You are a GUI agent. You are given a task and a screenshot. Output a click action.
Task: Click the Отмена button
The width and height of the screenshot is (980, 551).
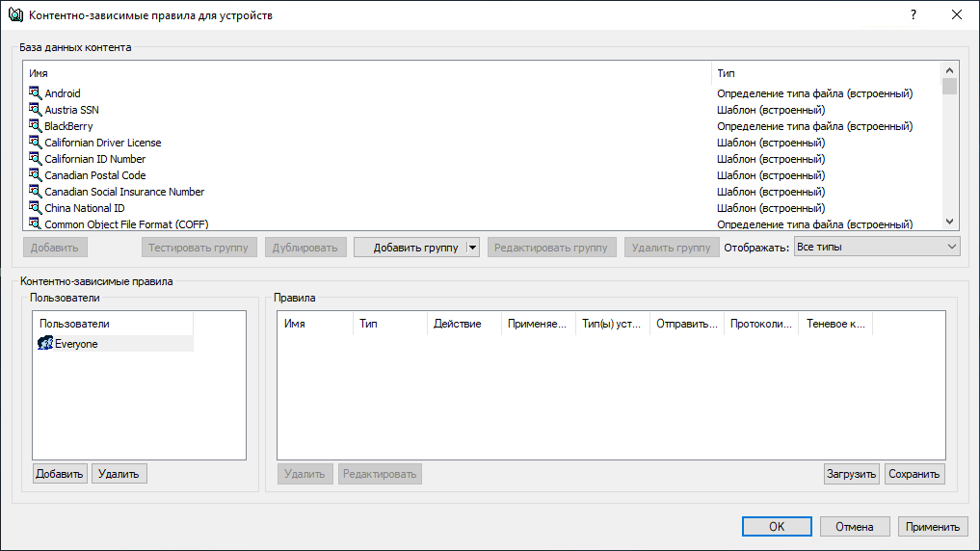[x=855, y=527]
